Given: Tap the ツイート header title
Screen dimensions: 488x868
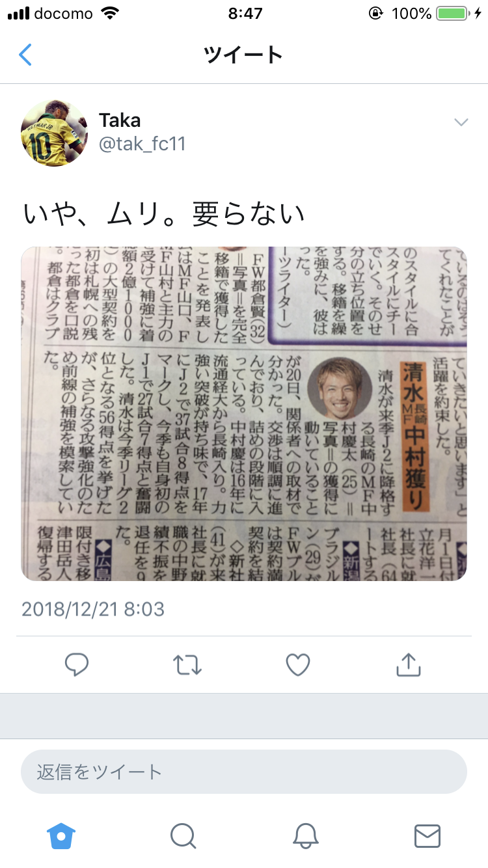Looking at the screenshot, I should point(243,55).
